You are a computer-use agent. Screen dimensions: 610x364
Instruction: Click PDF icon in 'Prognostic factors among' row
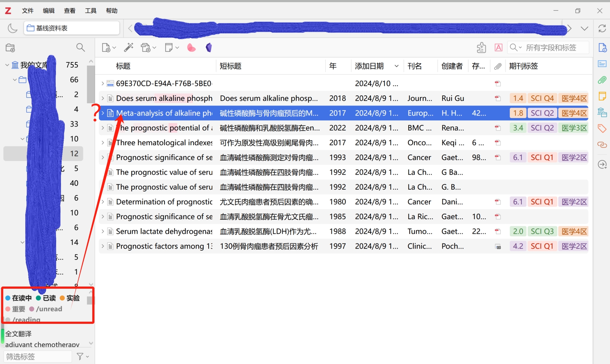coord(498,246)
